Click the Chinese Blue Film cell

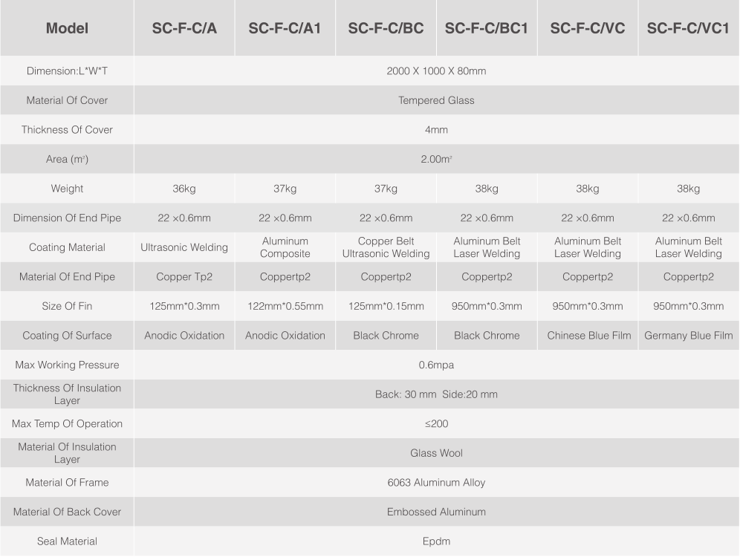pyautogui.click(x=588, y=336)
